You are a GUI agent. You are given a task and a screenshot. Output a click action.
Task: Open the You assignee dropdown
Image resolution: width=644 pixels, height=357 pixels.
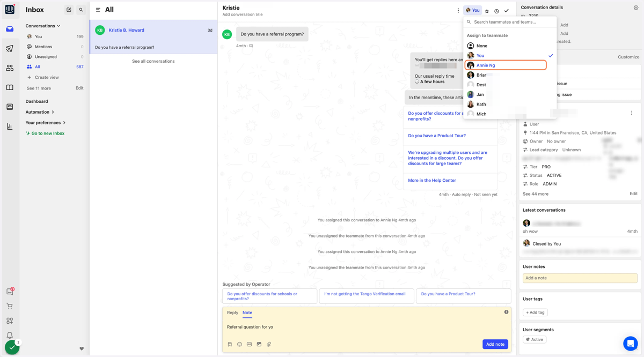coord(472,10)
